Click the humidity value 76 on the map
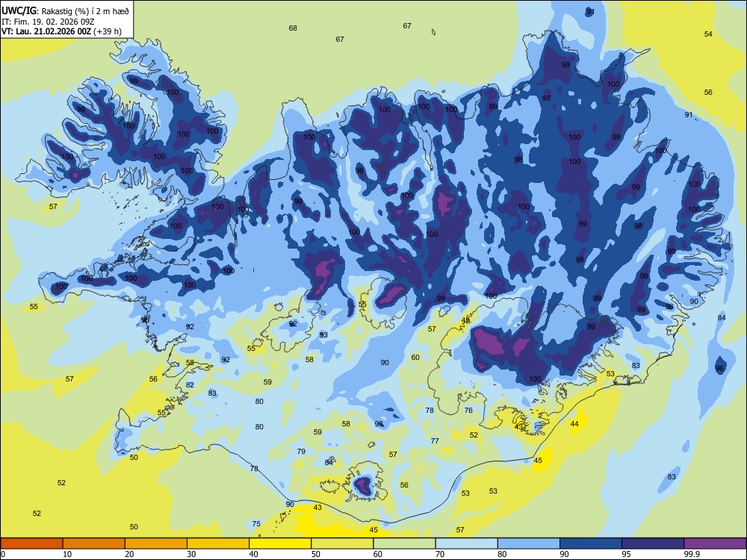 (x=468, y=410)
